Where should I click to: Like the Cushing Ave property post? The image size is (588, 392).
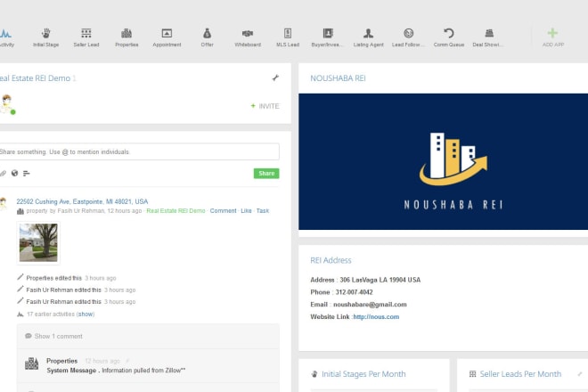[246, 211]
